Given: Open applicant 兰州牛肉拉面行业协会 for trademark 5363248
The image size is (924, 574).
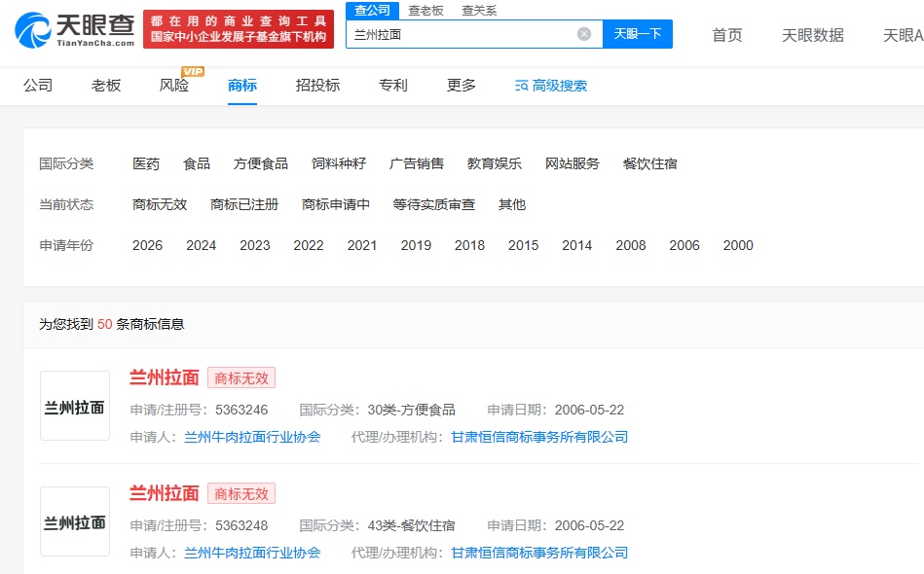Looking at the screenshot, I should 252,553.
